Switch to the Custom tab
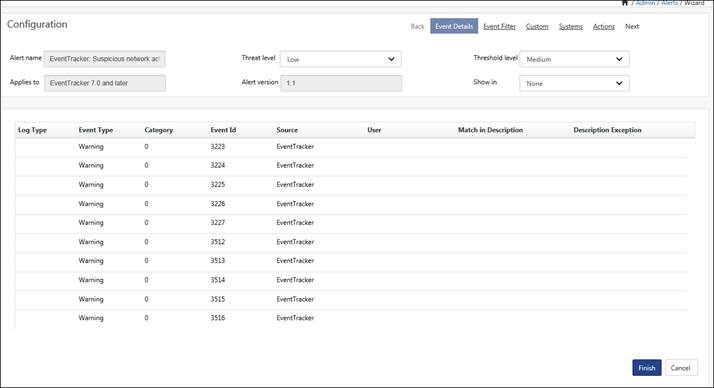This screenshot has height=388, width=714. (537, 26)
